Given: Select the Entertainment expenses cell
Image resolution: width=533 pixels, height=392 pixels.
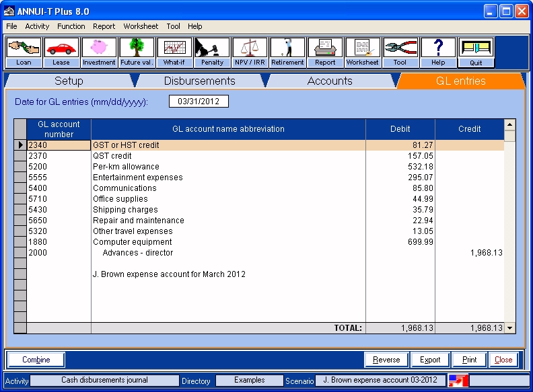Looking at the screenshot, I should pos(228,178).
